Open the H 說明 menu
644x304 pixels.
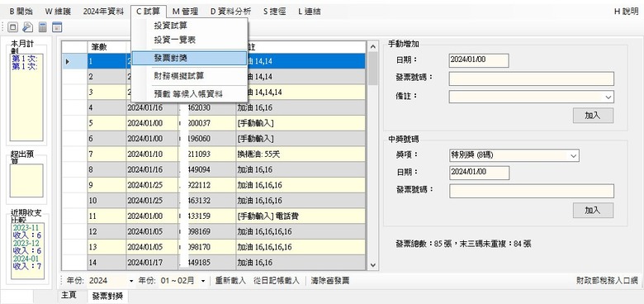(626, 12)
